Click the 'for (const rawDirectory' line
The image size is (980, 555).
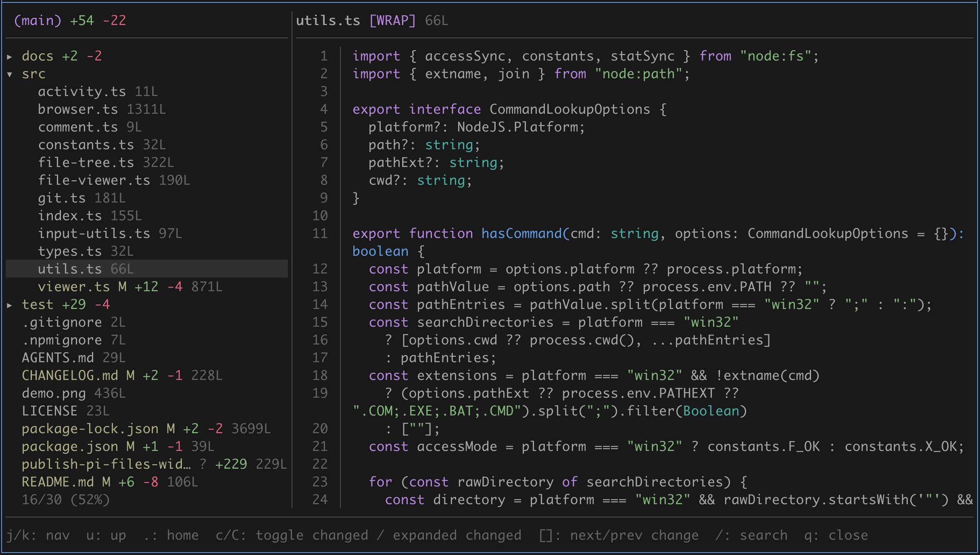558,482
